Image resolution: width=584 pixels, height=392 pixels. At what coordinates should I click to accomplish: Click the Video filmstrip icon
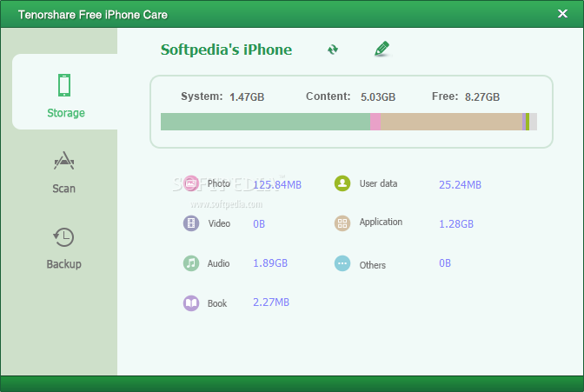tap(191, 223)
